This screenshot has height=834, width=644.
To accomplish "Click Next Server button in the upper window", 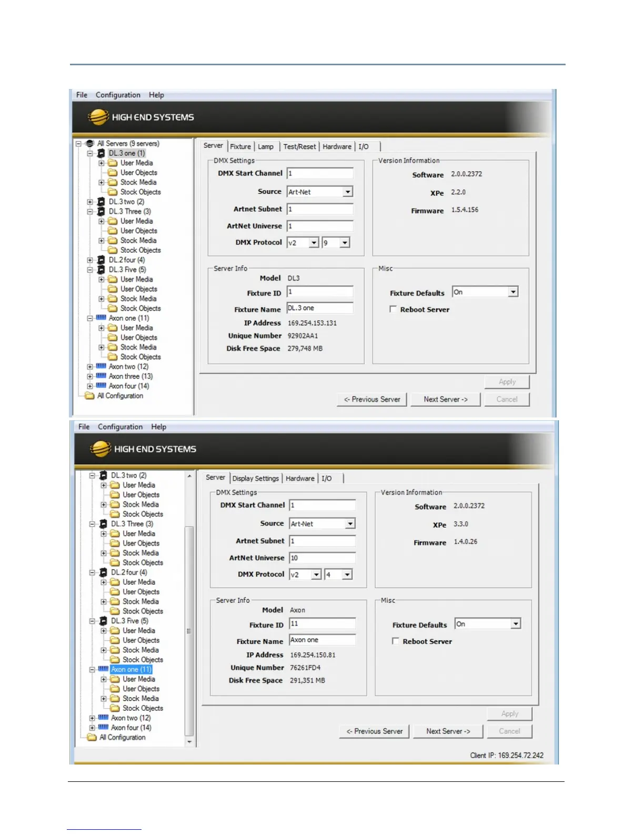I will [x=446, y=399].
